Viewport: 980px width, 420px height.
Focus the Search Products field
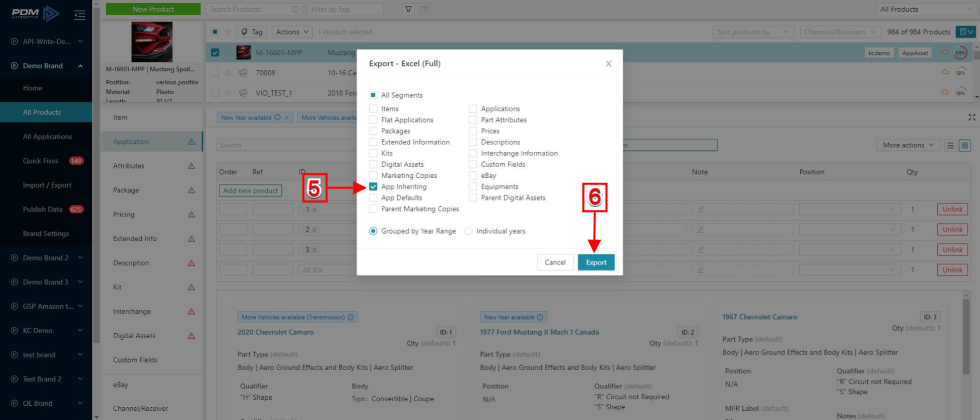click(254, 9)
